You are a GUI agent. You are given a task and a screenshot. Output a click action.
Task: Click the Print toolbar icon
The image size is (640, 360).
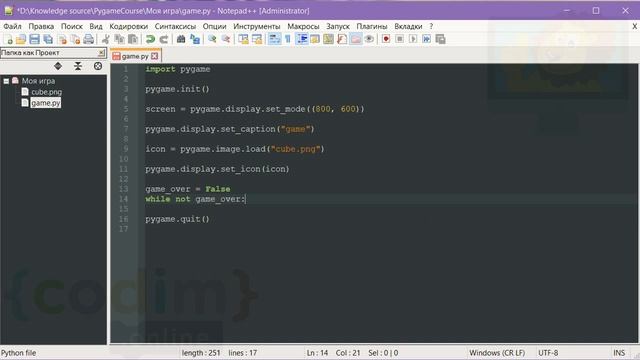coord(89,39)
